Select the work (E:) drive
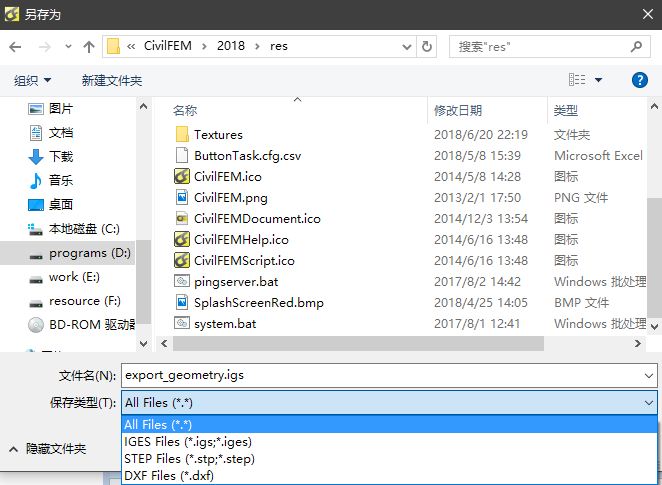The image size is (662, 485). point(64,277)
